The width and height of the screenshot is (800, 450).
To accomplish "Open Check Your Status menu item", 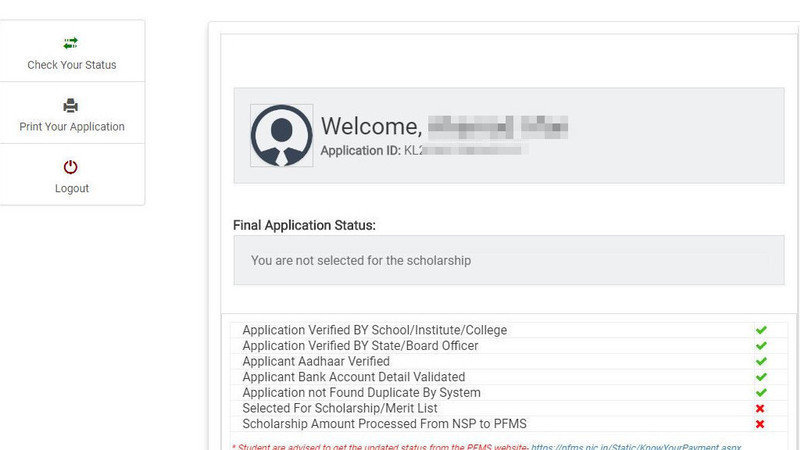I will 72,51.
